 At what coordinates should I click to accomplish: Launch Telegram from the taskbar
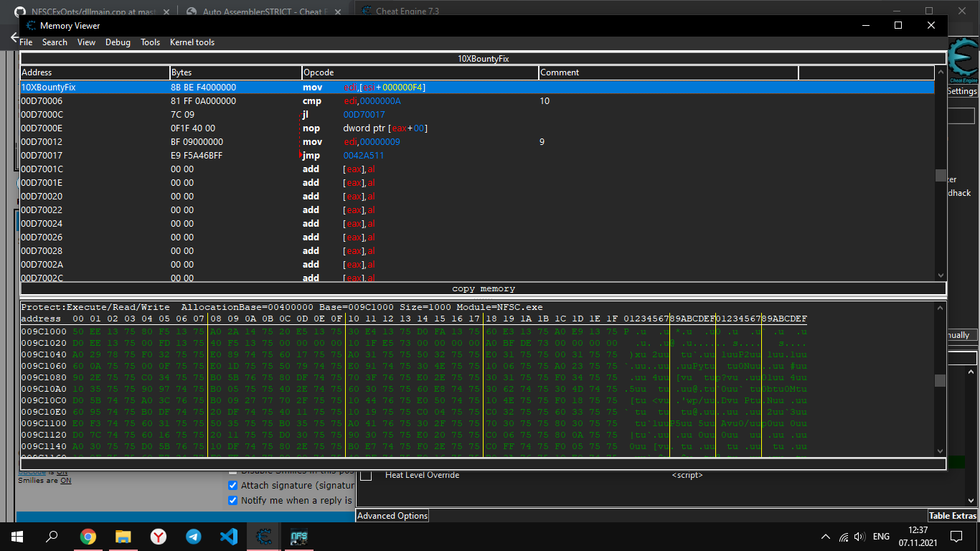click(x=194, y=536)
